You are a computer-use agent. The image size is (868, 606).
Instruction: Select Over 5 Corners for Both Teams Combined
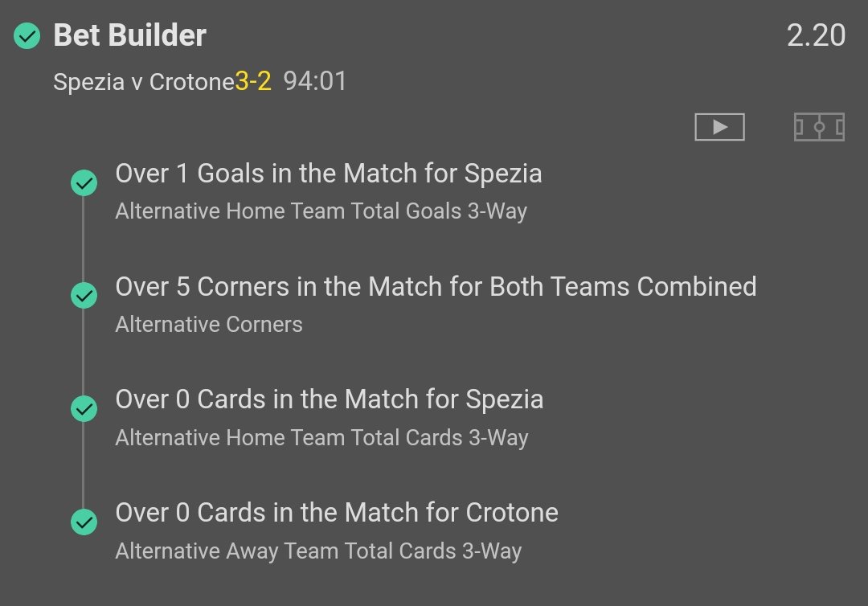436,287
